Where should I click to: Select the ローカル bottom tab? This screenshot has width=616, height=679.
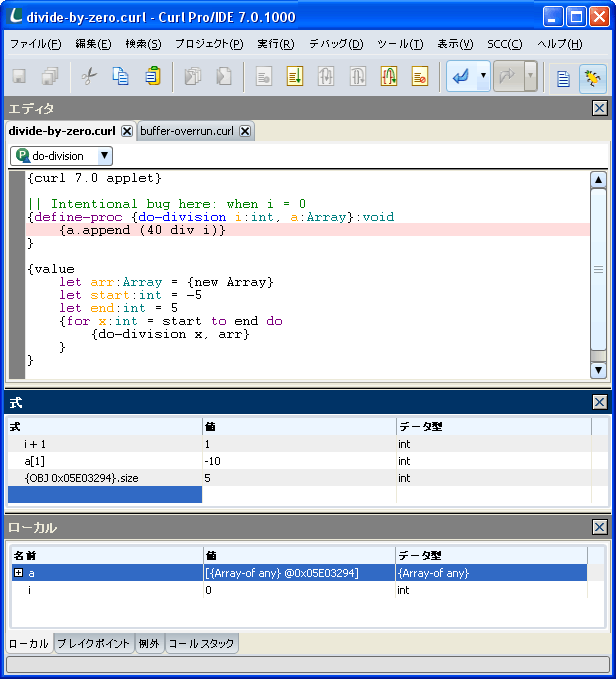(x=29, y=643)
